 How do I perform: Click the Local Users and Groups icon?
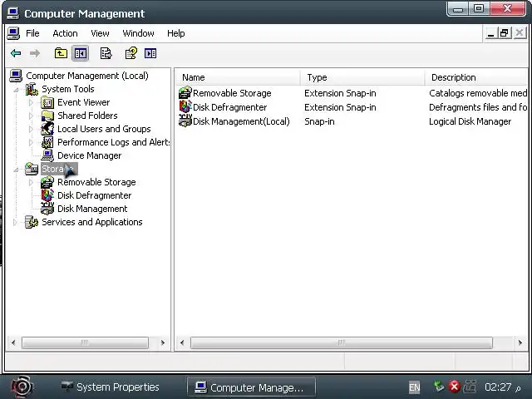pyautogui.click(x=47, y=129)
